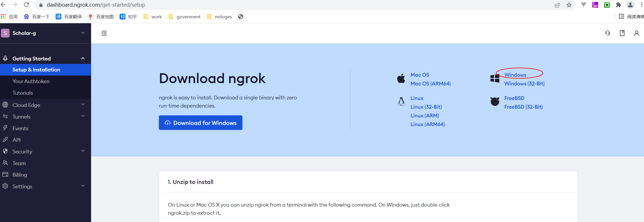Open the 阅读清单 reading list

[631, 17]
